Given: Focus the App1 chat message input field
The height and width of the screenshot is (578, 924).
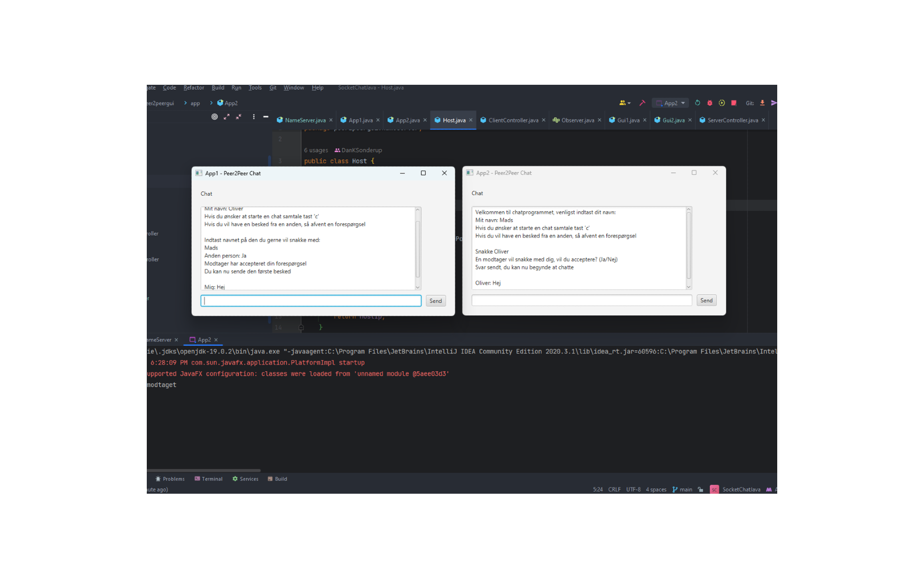Looking at the screenshot, I should click(x=311, y=301).
